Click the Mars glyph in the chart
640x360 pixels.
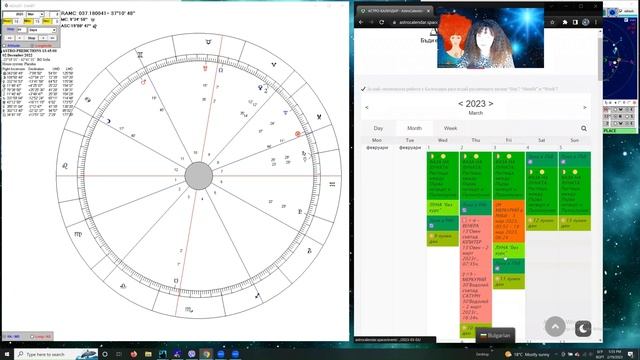coord(143,82)
